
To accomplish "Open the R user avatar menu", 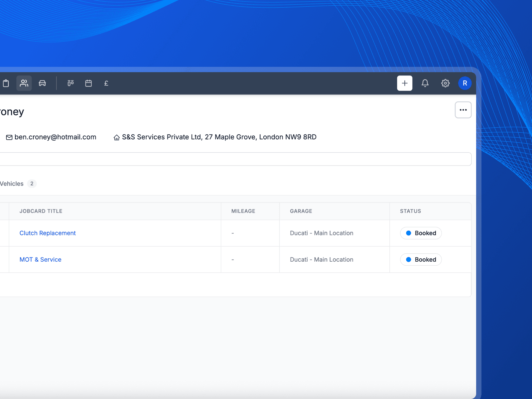I will click(x=465, y=83).
